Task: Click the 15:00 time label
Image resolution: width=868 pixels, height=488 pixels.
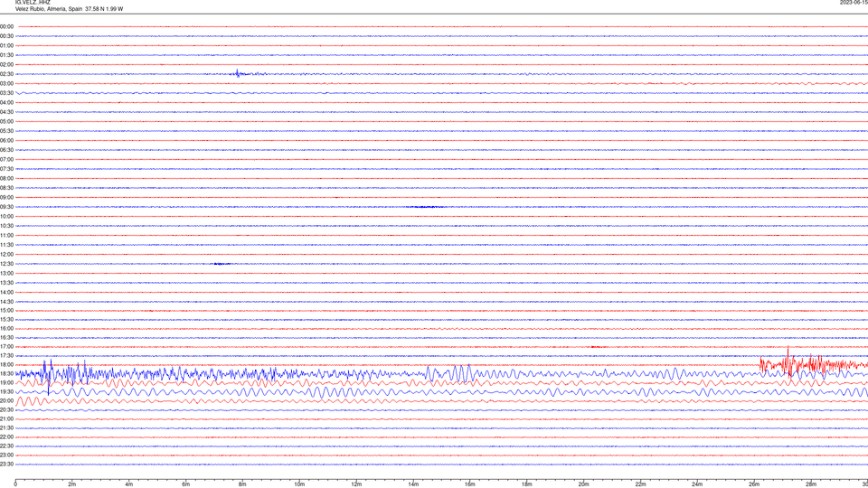Action: pyautogui.click(x=6, y=310)
